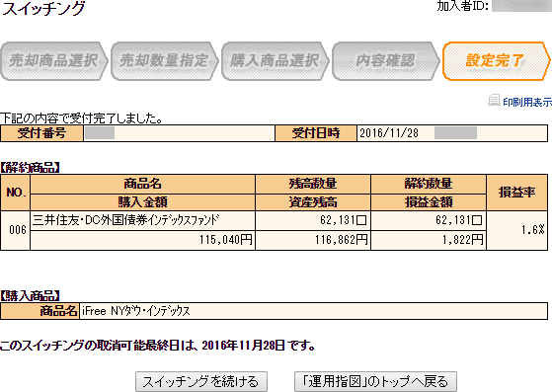
Task: Click the date 2016/11/28 value
Action: pos(389,133)
